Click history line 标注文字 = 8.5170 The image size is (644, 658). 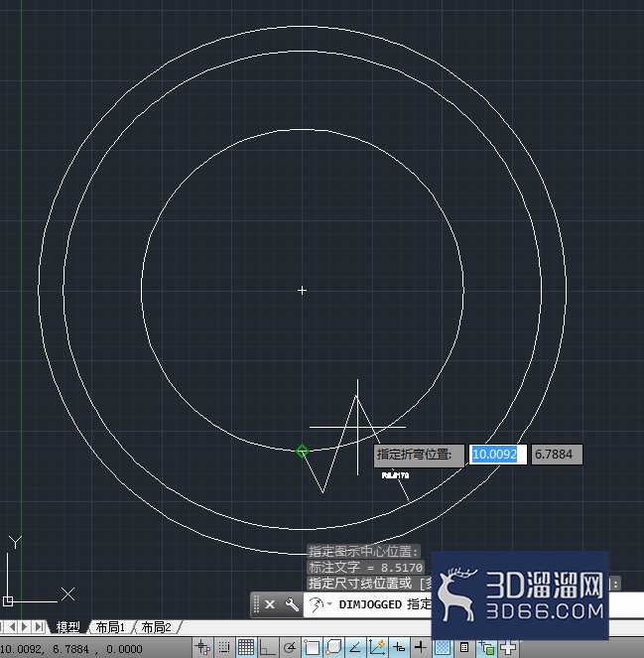click(365, 568)
